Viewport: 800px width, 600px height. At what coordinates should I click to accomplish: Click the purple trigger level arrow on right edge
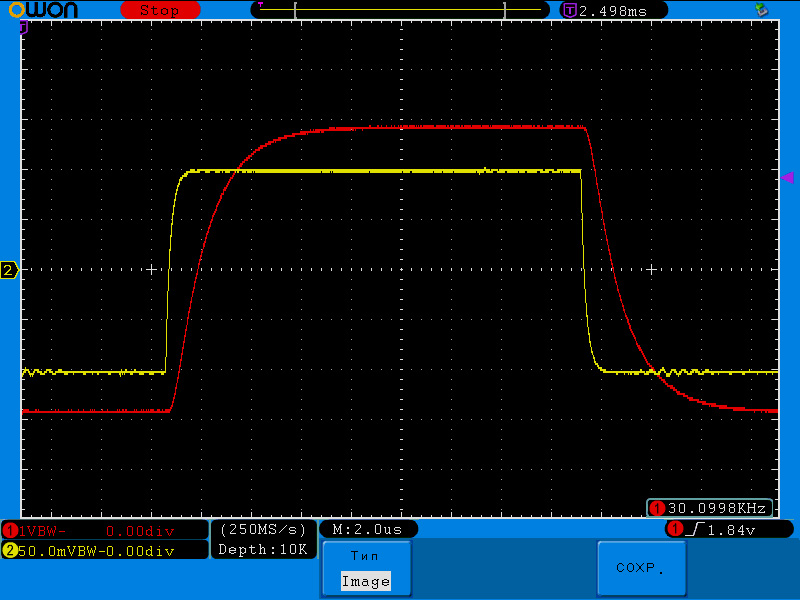coord(787,178)
